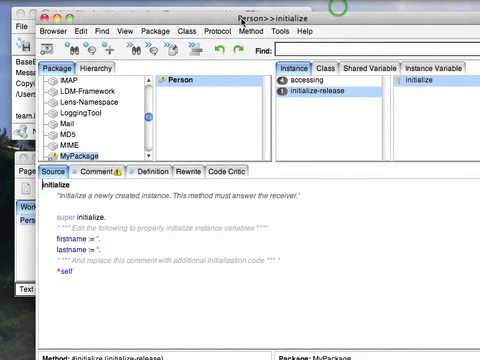Open the Rewrite tab
Screen dimensions: 480x360
pos(188,172)
